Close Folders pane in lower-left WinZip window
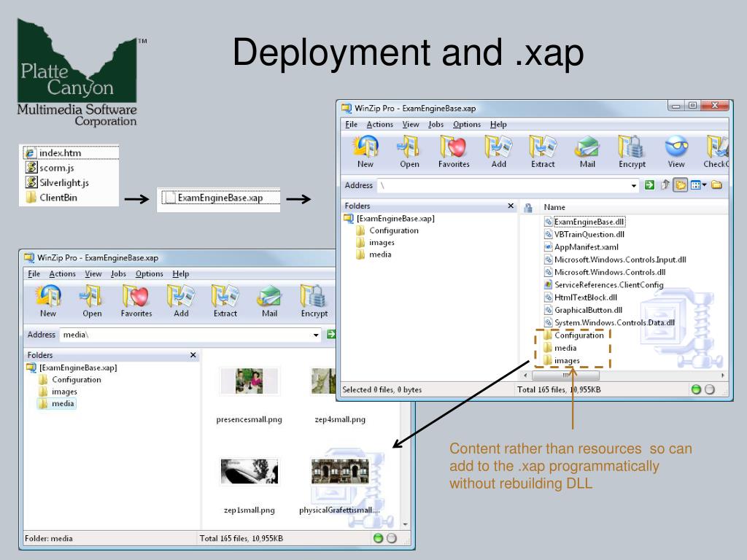 coord(193,355)
